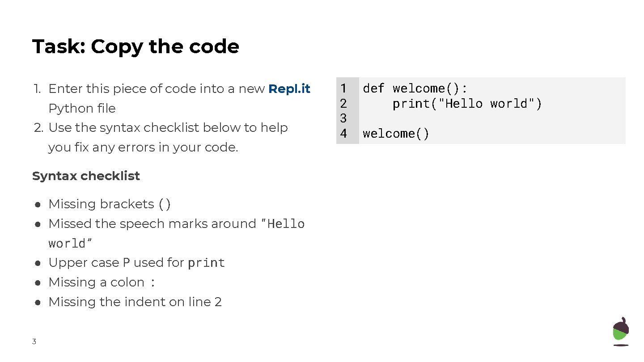Click line number 4 in code gutter
644x362 pixels.
point(343,133)
